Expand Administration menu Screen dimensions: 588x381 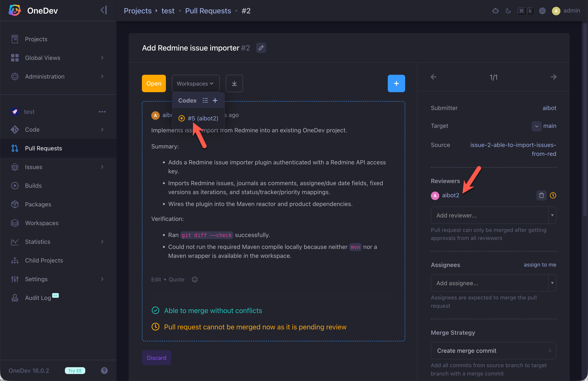pyautogui.click(x=58, y=76)
